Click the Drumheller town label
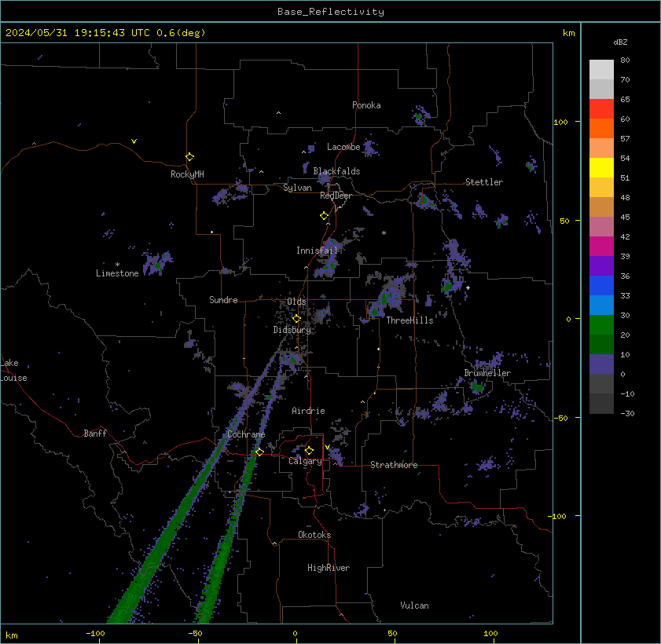The image size is (661, 644). tap(487, 373)
